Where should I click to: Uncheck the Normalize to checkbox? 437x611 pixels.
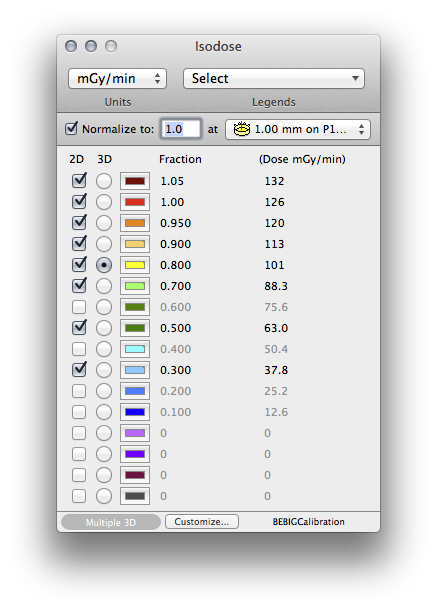click(71, 128)
